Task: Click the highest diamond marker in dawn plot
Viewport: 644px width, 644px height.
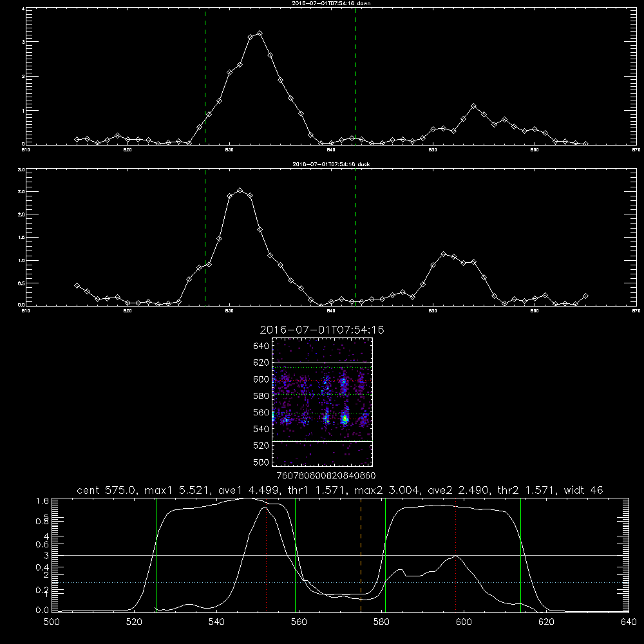Action: point(260,33)
